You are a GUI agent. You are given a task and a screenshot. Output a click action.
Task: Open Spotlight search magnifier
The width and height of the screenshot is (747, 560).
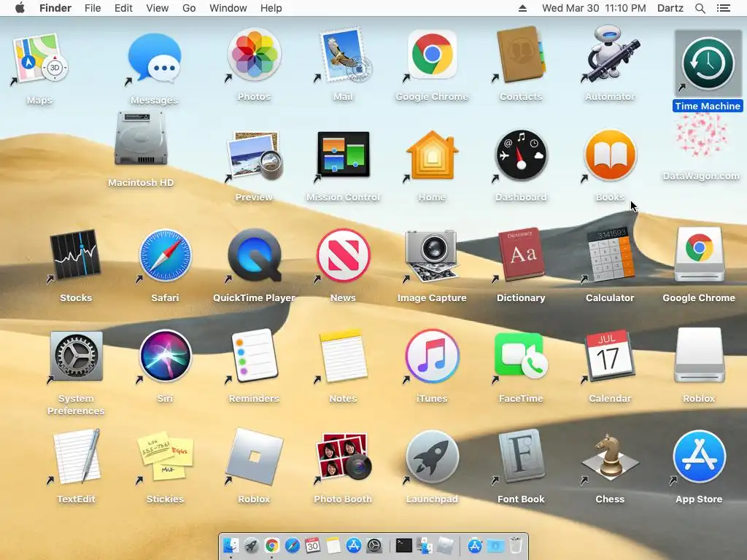pos(700,8)
